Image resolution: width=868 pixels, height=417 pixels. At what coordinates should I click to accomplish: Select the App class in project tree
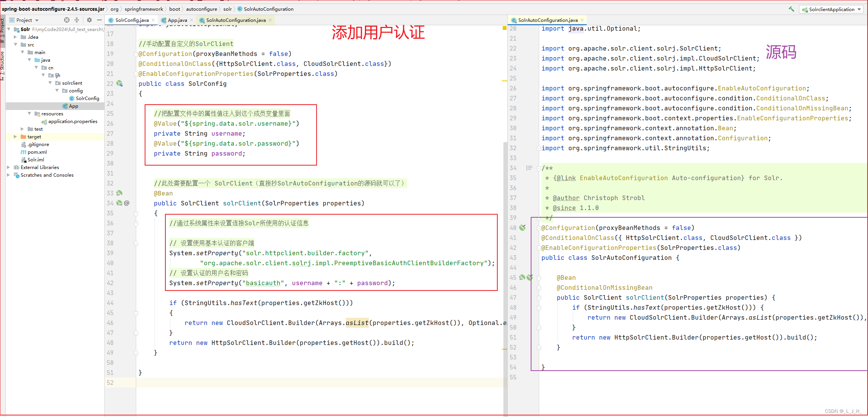tap(70, 106)
